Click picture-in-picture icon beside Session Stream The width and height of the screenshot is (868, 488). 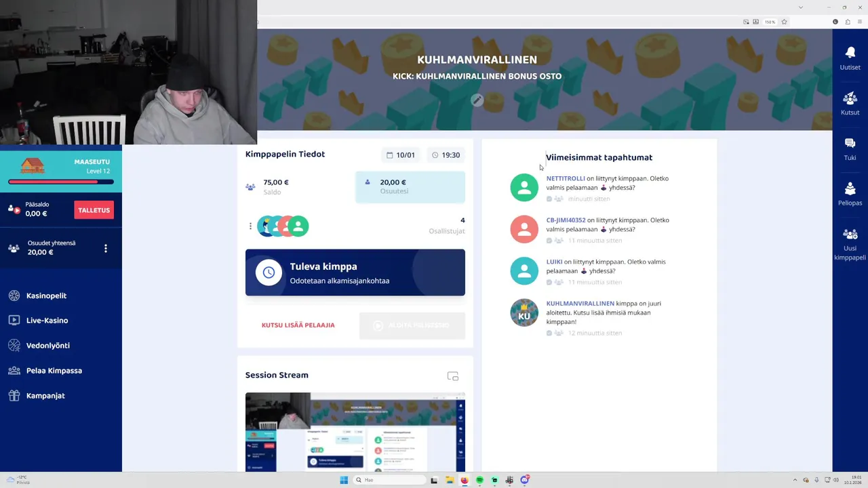453,376
